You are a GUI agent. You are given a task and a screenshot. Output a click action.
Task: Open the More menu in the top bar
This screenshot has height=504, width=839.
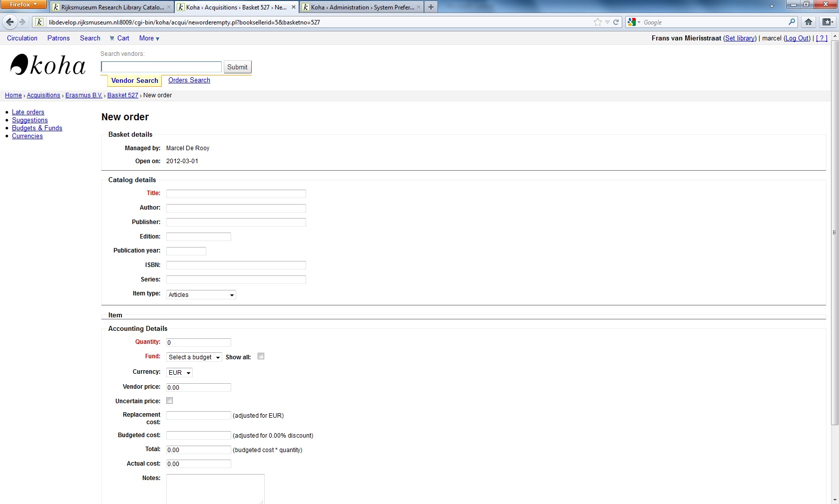click(149, 38)
